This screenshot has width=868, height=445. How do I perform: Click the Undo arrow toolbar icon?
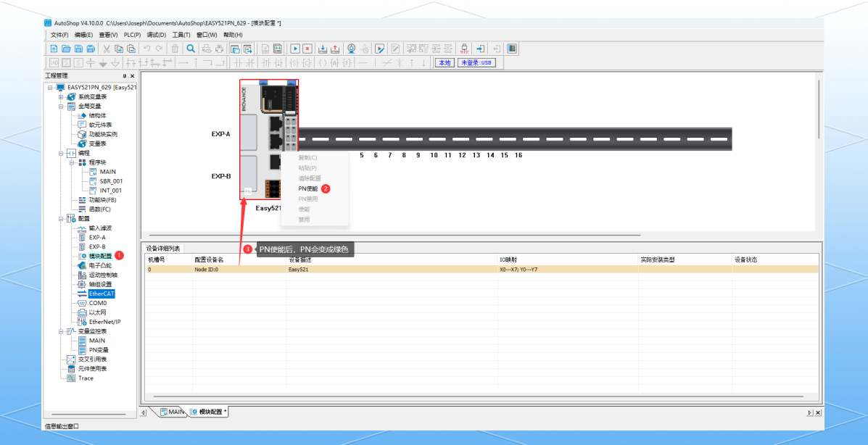[147, 49]
